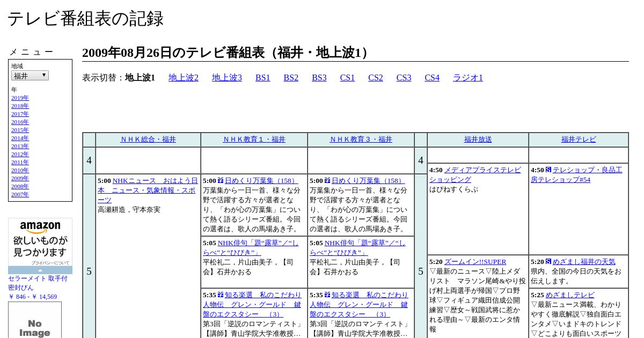Click the 字 icon beside ＮＨＫ教育１ 知る楽選
The width and height of the screenshot is (644, 338).
coord(221,295)
